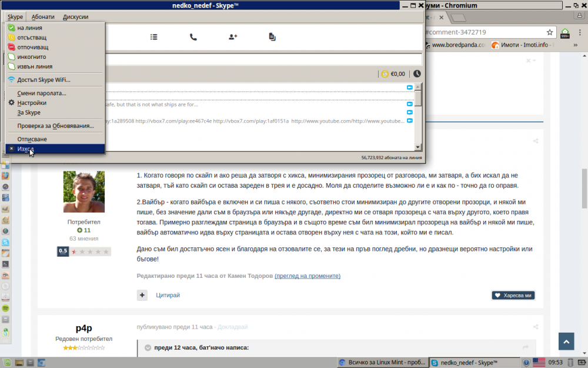Click Chromium address bar URL

point(456,32)
